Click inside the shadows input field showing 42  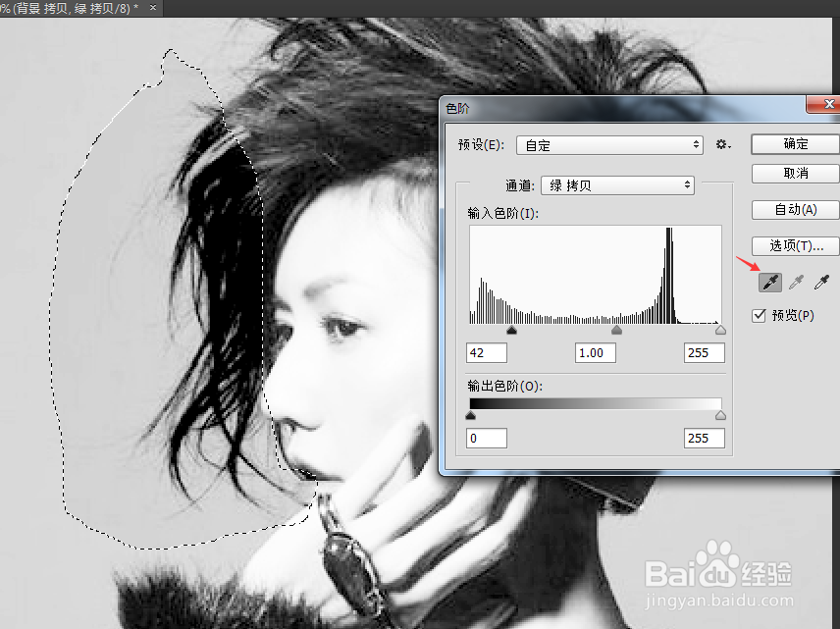(486, 352)
